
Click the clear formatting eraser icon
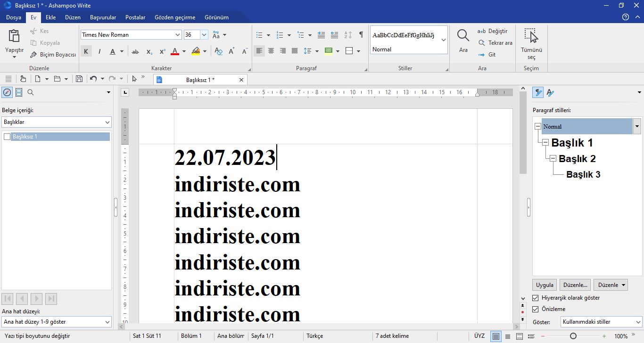(x=218, y=51)
